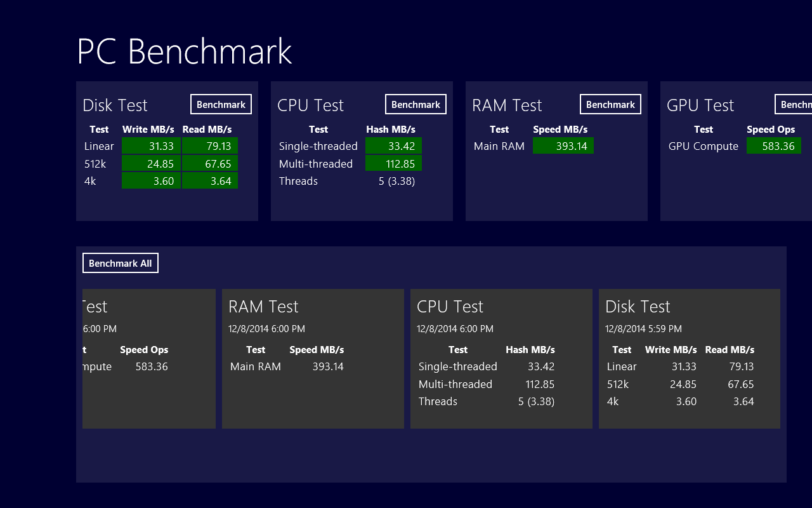Screen dimensions: 812x508
Task: Click the green GPU Compute speed cell
Action: [773, 146]
